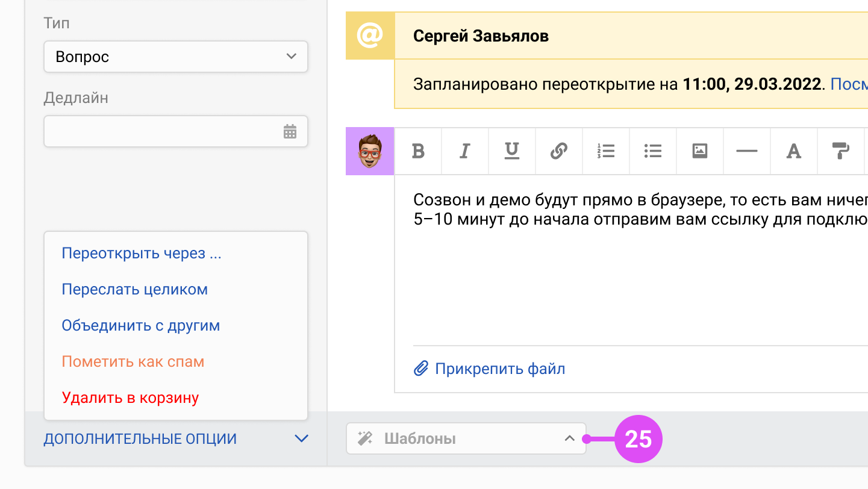Toggle bold formatting in editor toolbar
This screenshot has width=868, height=489.
(418, 151)
